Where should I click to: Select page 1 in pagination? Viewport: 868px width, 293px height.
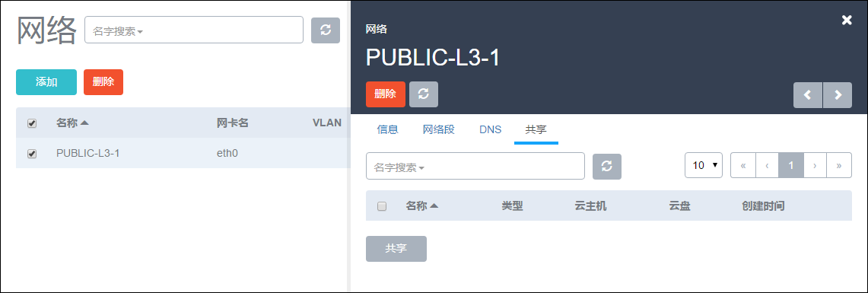pos(791,165)
